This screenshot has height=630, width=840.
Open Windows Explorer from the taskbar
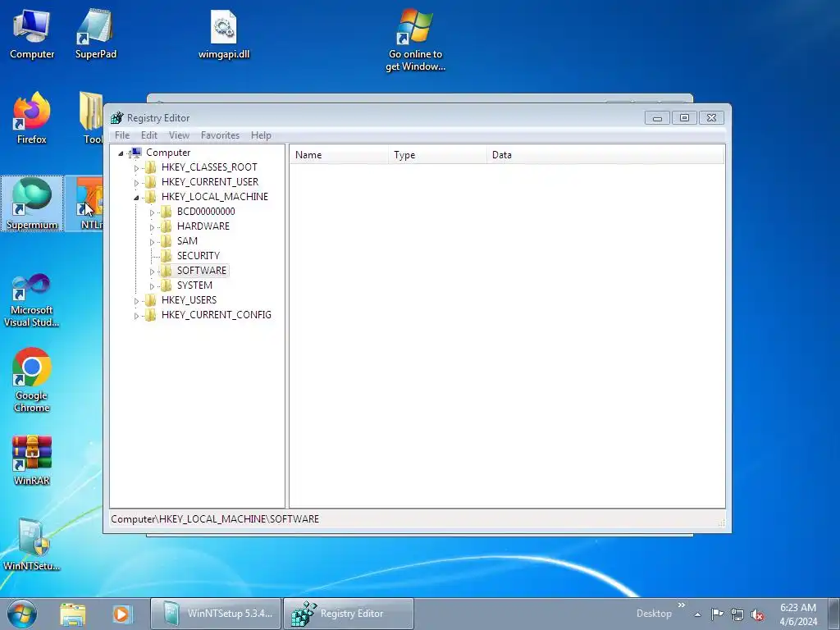[73, 614]
